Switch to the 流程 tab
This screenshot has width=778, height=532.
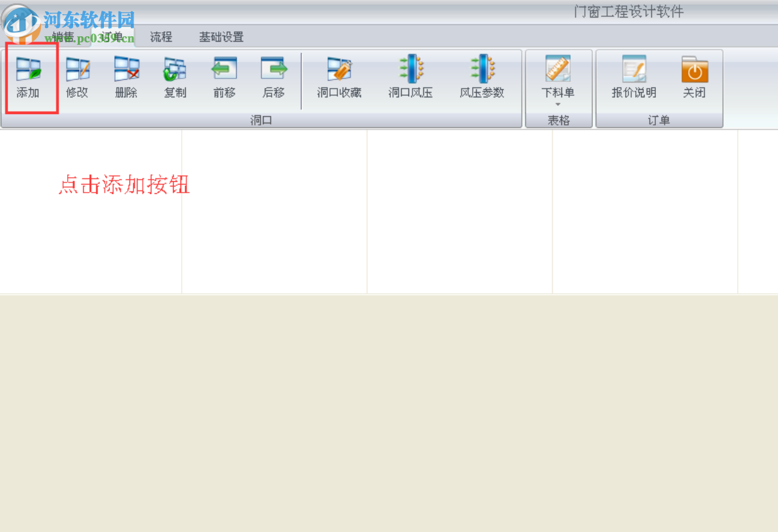(161, 38)
